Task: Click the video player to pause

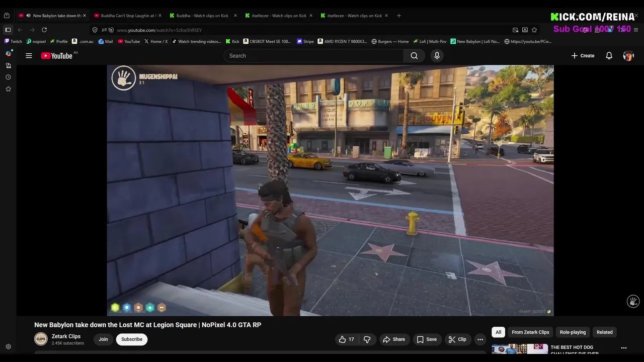Action: tap(330, 191)
